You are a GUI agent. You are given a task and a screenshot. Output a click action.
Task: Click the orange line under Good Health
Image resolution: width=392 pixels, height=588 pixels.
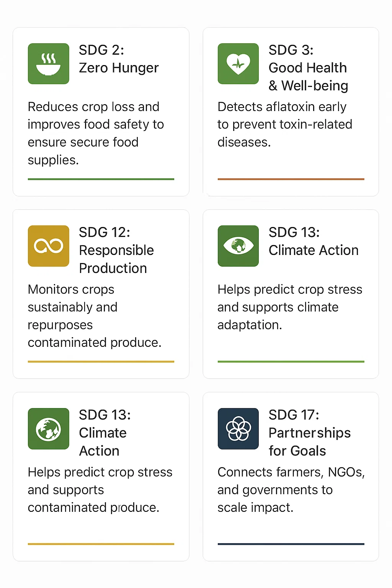pos(291,179)
